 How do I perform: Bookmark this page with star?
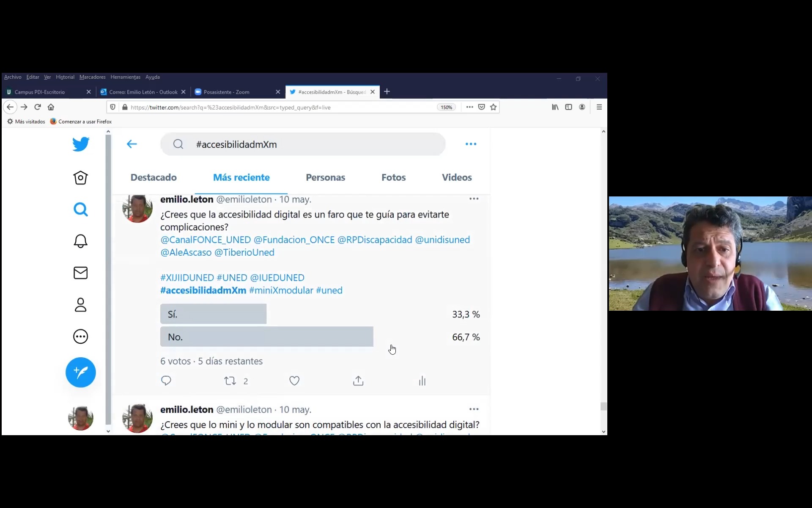click(493, 107)
